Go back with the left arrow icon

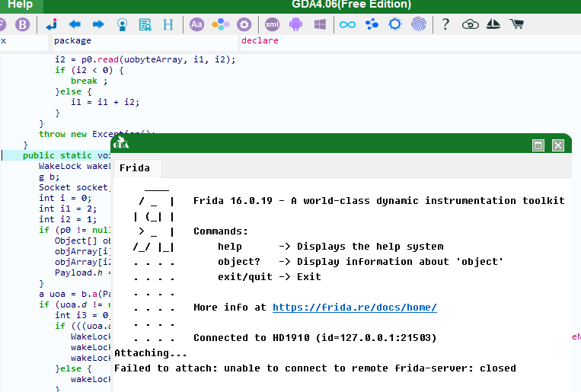(75, 25)
